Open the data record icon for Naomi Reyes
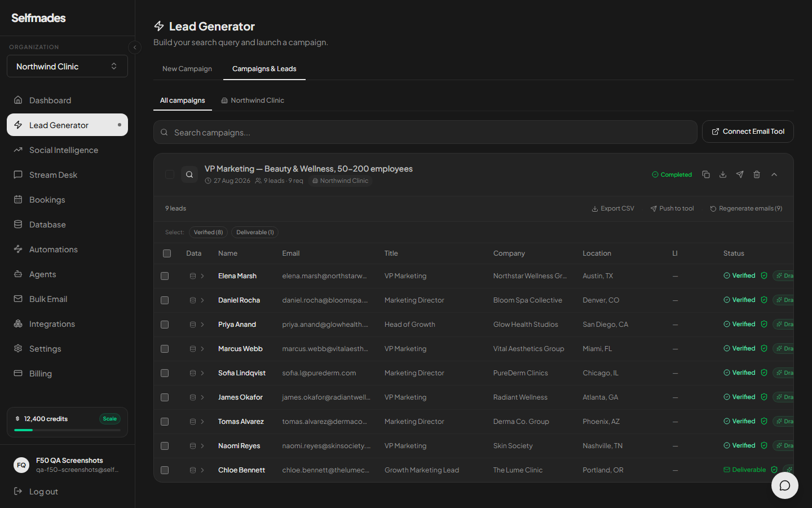 pyautogui.click(x=193, y=446)
